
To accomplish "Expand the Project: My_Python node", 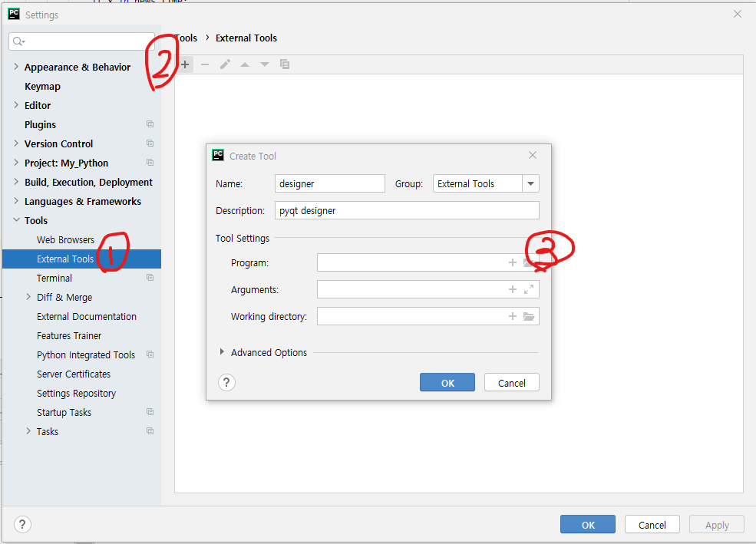I will (16, 163).
